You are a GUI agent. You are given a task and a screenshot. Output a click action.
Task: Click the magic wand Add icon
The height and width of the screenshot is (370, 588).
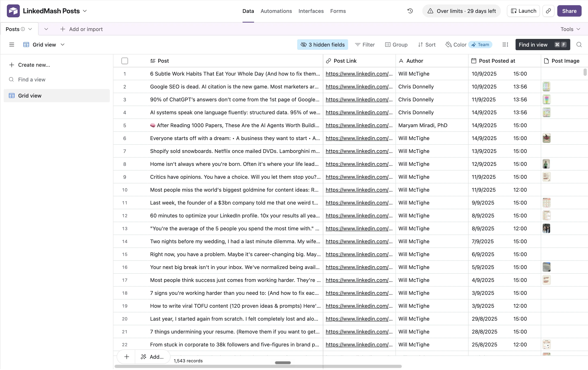coord(143,357)
